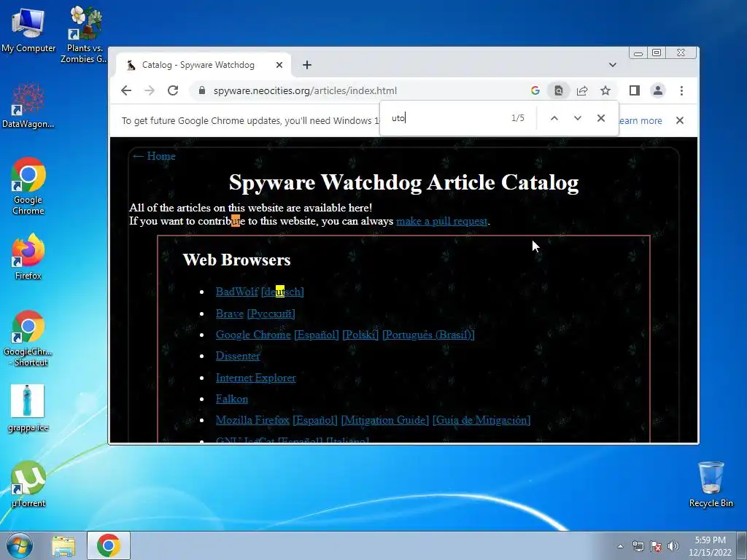Click Chrome taskbar button
This screenshot has height=560, width=747.
(109, 545)
